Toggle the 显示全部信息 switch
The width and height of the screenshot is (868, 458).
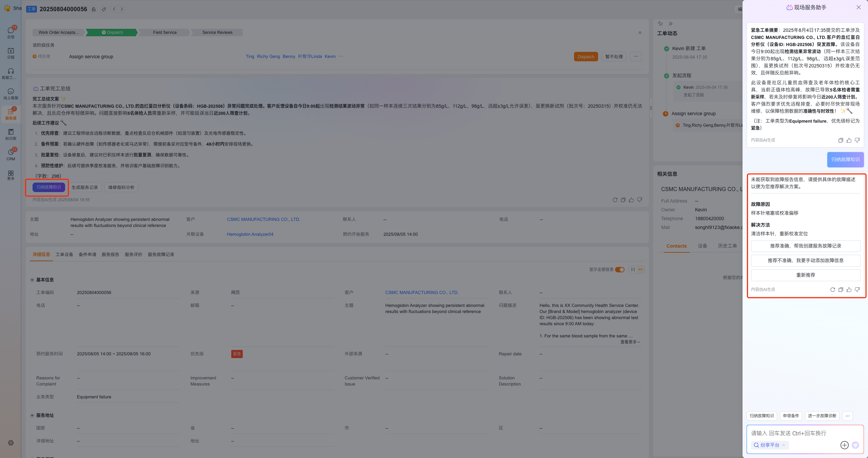[620, 270]
